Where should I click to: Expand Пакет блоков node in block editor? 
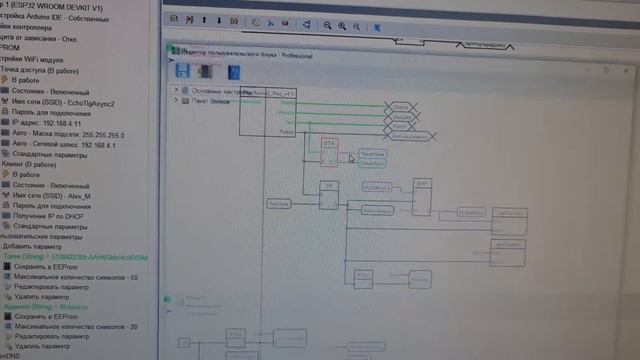[176, 100]
